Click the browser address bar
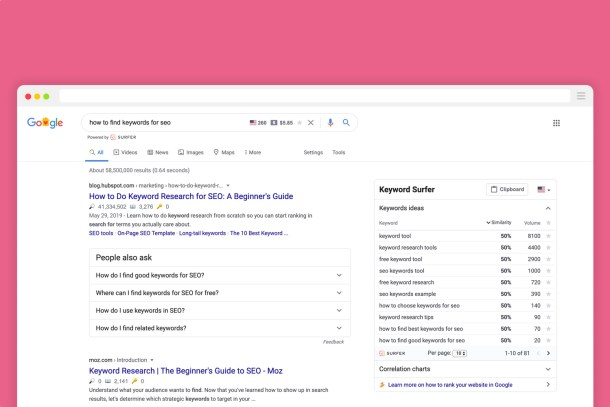610x407 pixels. [314, 96]
